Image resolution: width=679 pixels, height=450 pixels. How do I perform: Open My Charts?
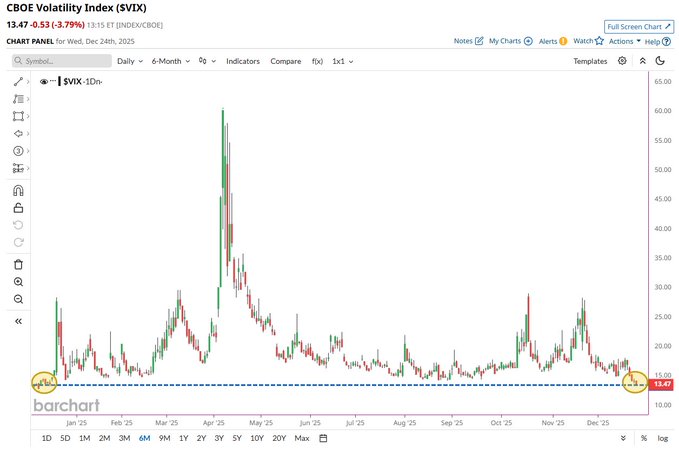511,41
